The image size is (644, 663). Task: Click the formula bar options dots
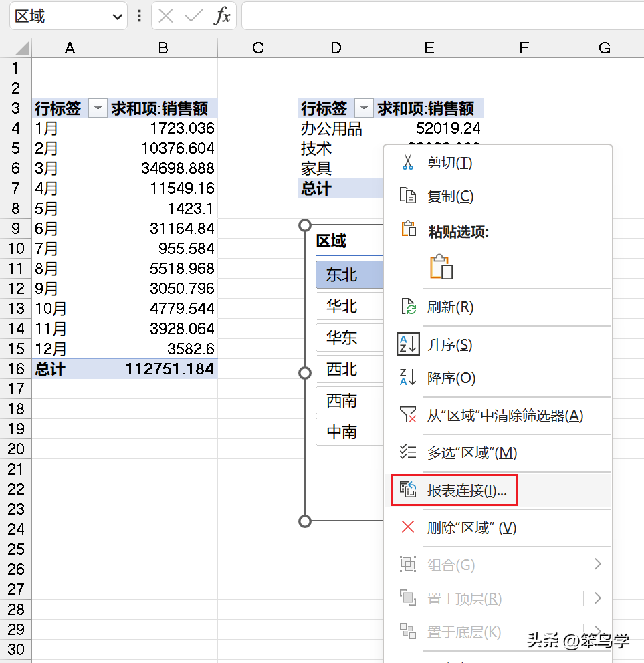coord(139,16)
